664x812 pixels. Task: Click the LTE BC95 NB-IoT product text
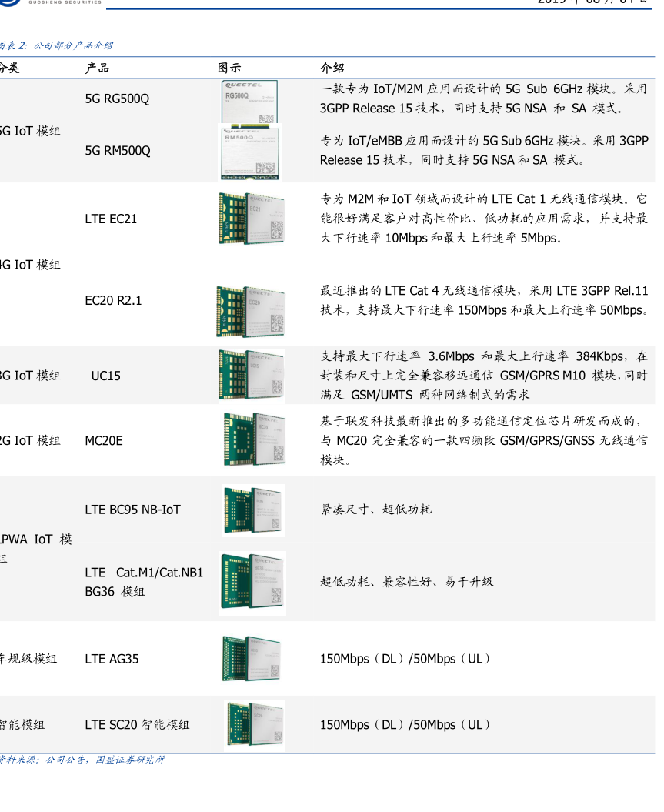point(132,510)
